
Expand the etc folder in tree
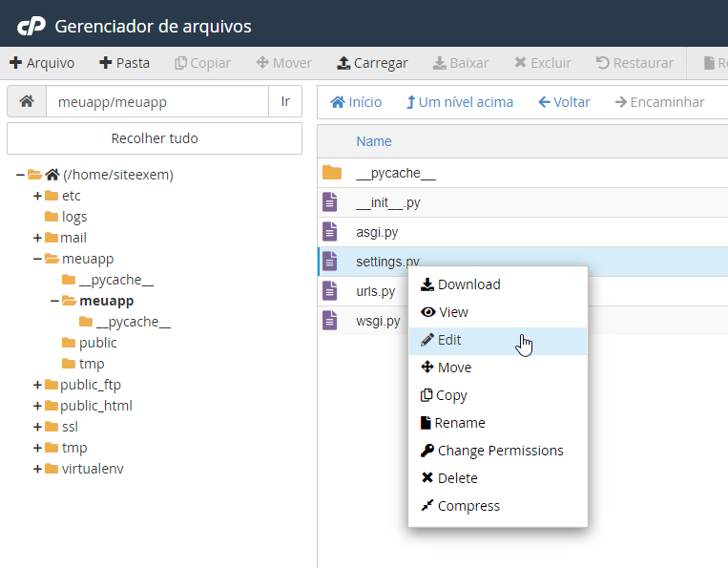(37, 196)
